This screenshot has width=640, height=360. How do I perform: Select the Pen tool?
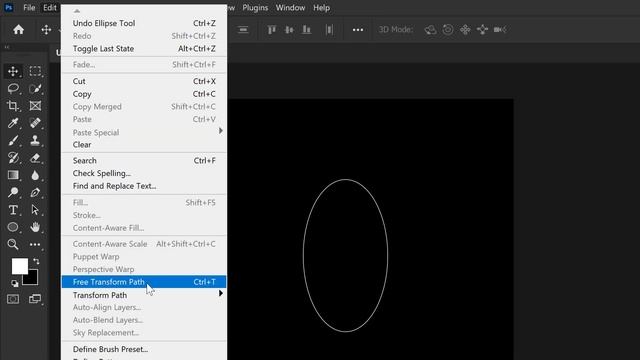point(35,192)
